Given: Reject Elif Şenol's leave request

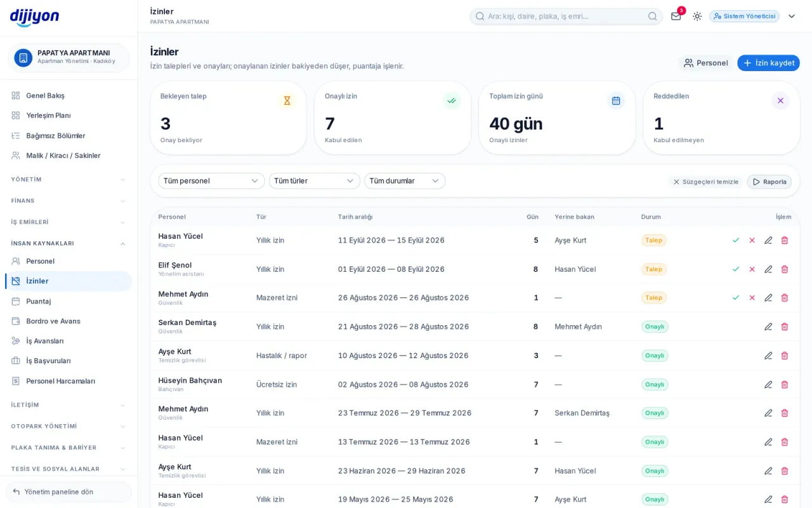Looking at the screenshot, I should (752, 269).
